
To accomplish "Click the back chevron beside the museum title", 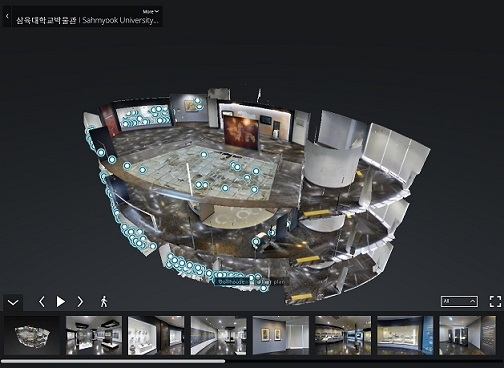I will click(x=7, y=16).
